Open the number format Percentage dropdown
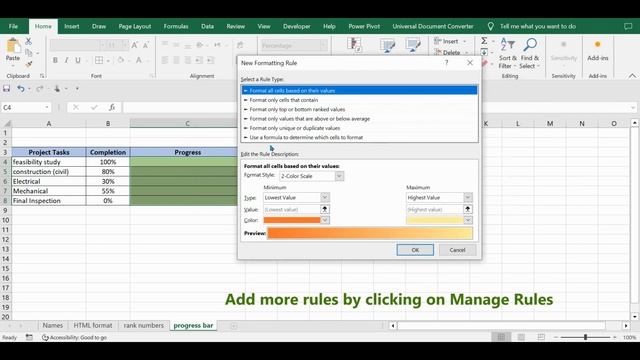640x360 pixels. point(323,45)
